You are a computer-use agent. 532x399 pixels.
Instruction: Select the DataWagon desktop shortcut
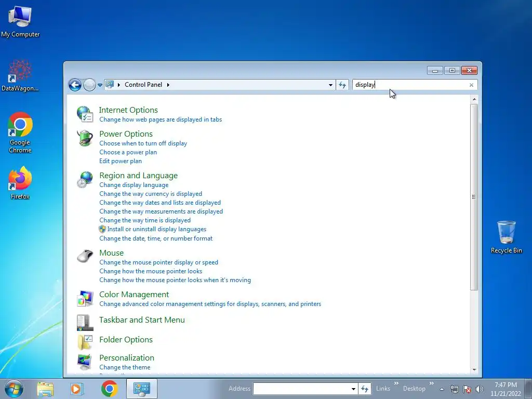coord(20,75)
